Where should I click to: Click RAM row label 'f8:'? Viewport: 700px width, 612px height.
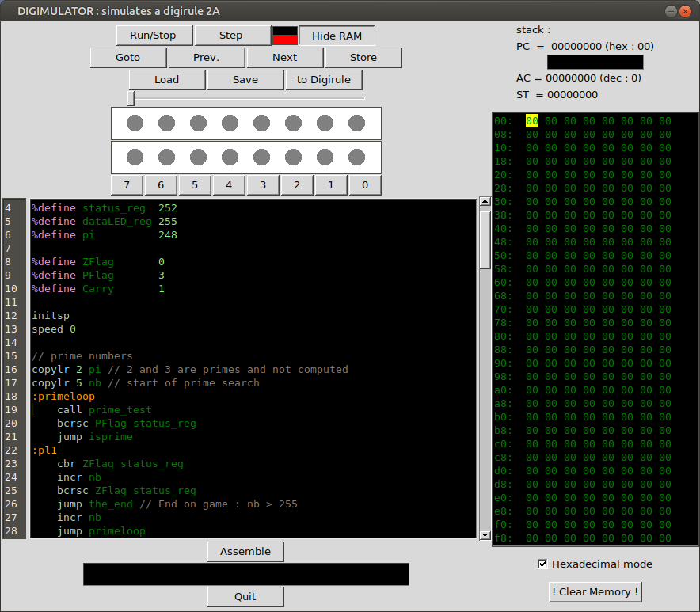[503, 538]
